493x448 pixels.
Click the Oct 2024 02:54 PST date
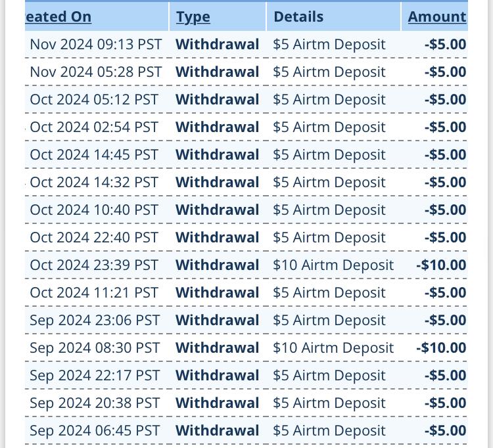coord(94,127)
